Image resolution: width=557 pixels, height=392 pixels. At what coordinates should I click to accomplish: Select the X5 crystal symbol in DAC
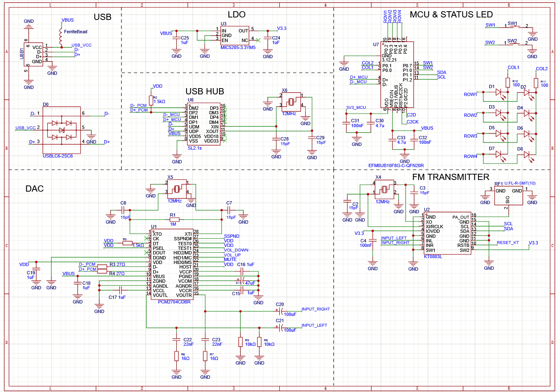click(177, 189)
